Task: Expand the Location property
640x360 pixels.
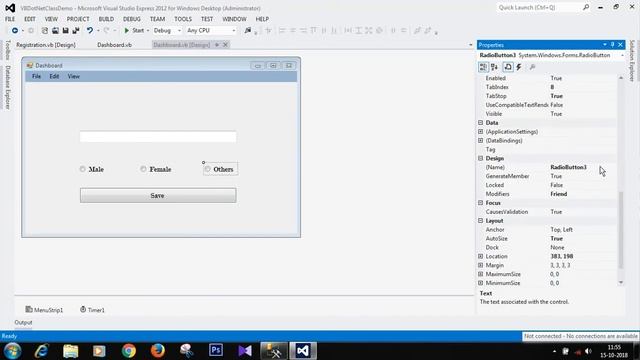Action: (x=480, y=256)
